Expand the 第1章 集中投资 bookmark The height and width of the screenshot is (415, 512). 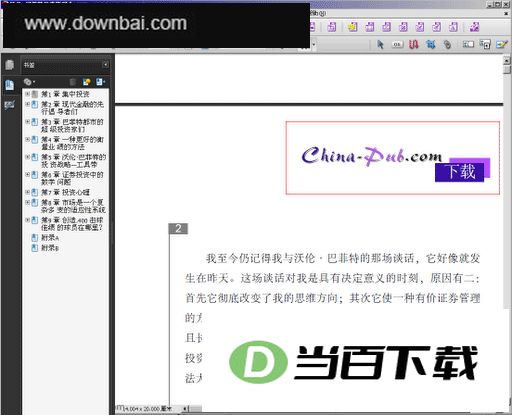28,94
